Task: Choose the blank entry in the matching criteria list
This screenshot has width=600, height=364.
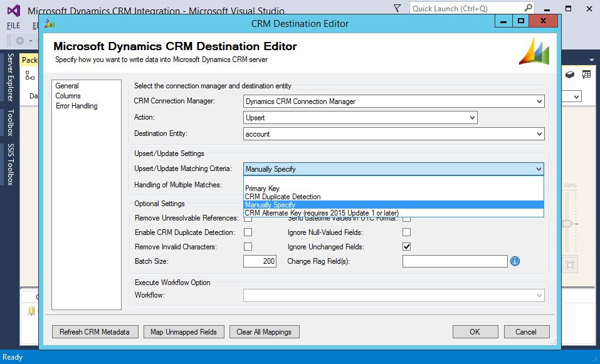Action: click(x=393, y=180)
